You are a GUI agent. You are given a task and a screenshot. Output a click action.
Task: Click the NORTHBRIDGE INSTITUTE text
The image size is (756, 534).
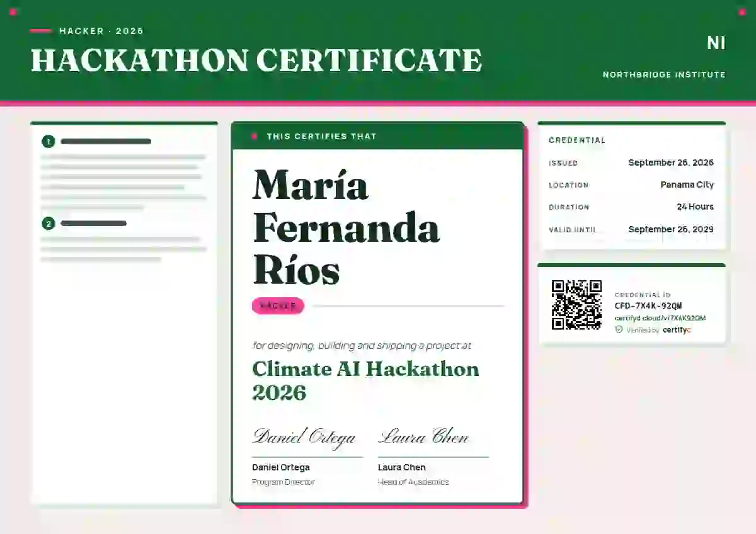[664, 74]
